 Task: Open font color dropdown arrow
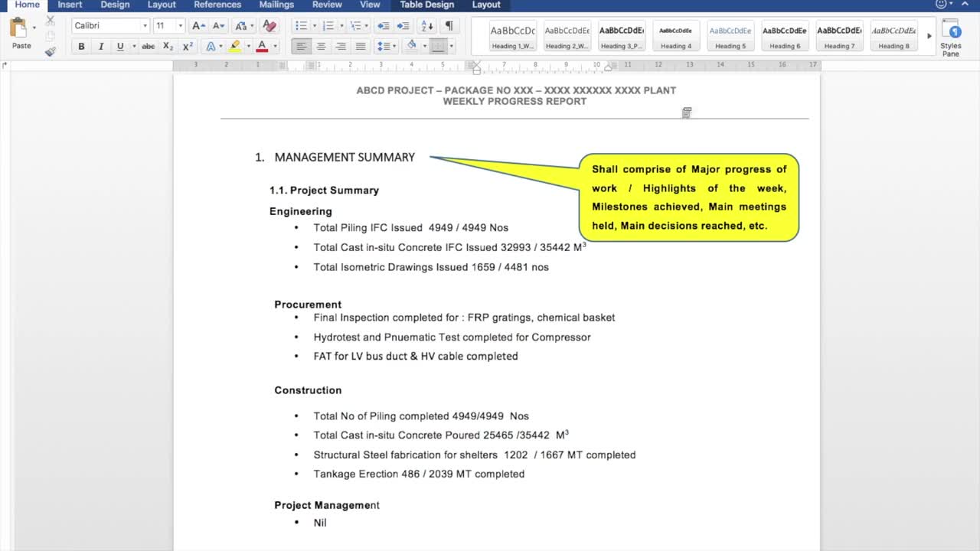[x=275, y=47]
